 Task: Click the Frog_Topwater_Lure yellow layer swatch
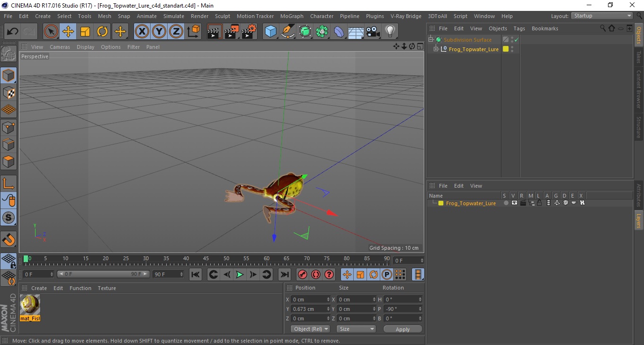pos(441,203)
